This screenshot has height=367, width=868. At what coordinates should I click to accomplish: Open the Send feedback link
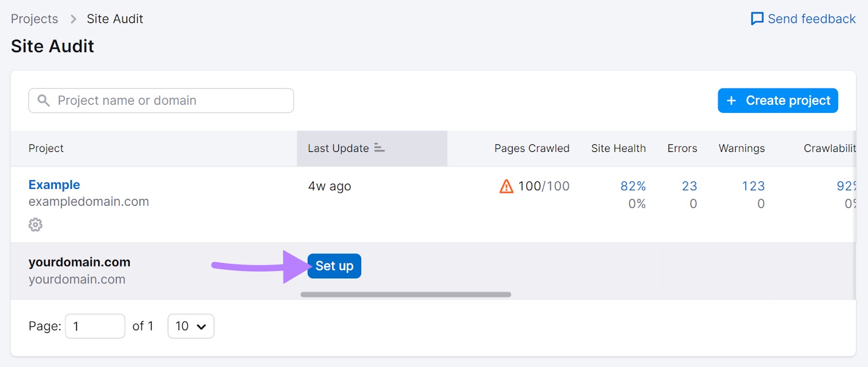tap(803, 19)
